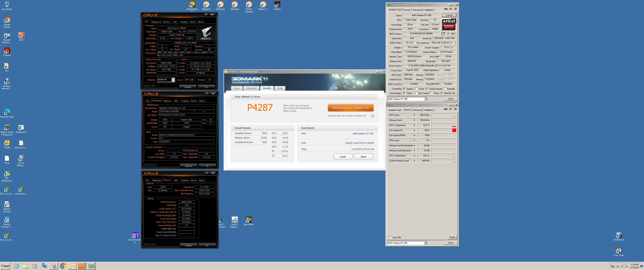Click the Start button
This screenshot has width=644, height=270.
5,266
